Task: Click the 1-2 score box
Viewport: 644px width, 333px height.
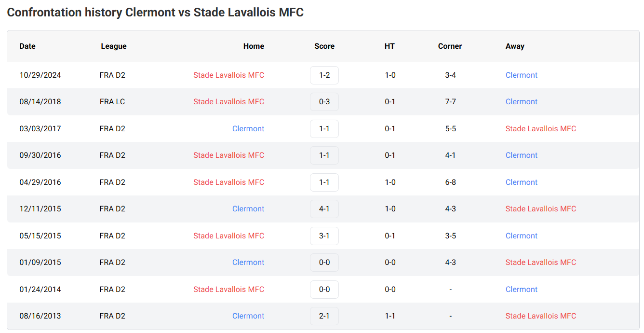Action: click(x=324, y=75)
